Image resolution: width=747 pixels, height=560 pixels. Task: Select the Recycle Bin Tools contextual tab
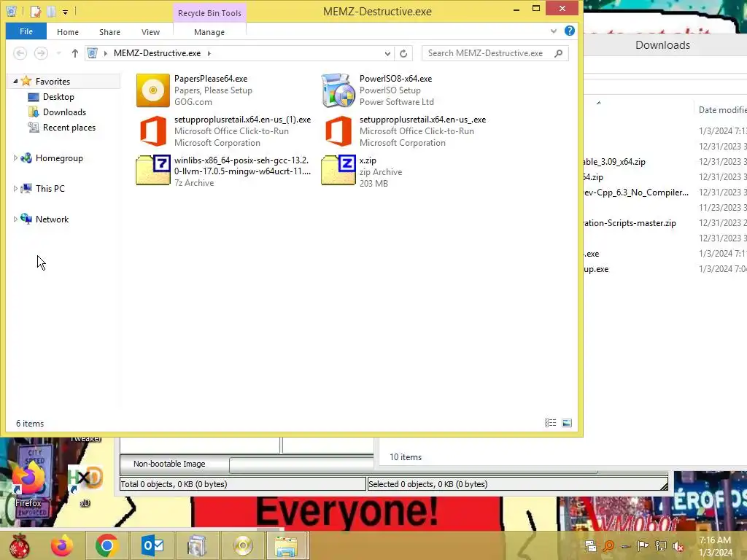[x=209, y=13]
